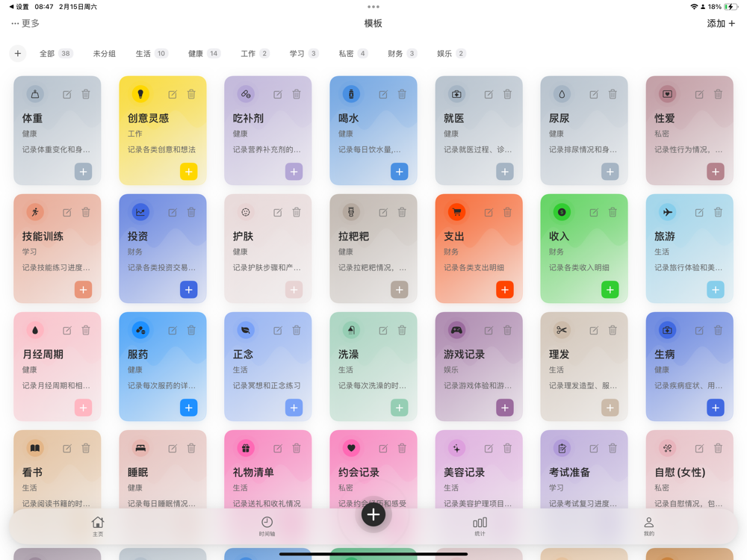Open the 约会记录 card title
This screenshot has width=747, height=560.
pyautogui.click(x=359, y=473)
